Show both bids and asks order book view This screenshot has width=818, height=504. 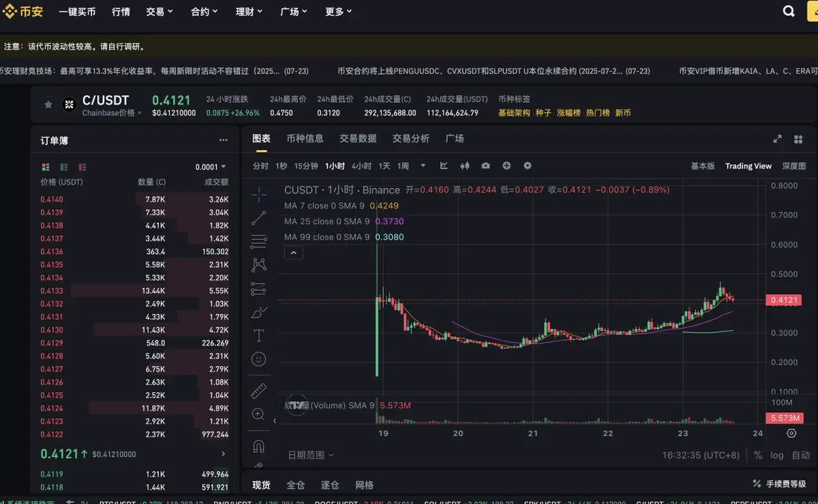pos(46,167)
